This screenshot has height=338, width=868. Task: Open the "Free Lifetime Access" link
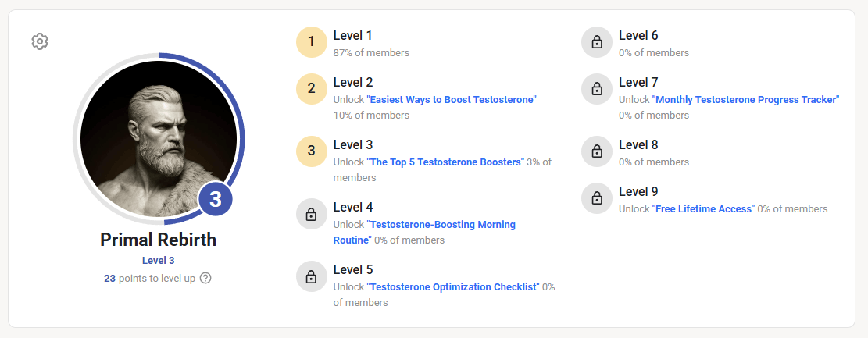point(703,209)
